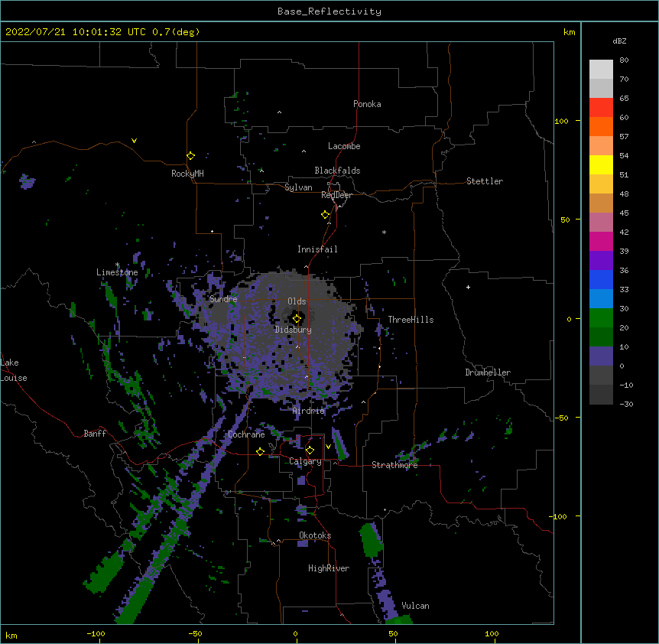Screen dimensions: 659x644
Task: Click the Innisfail town label
Action: point(317,249)
